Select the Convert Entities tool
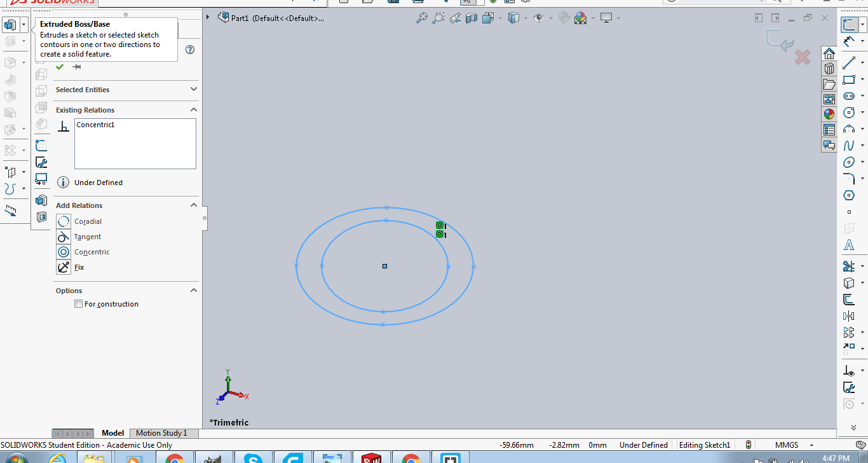Viewport: 868px width, 463px height. coord(849,282)
